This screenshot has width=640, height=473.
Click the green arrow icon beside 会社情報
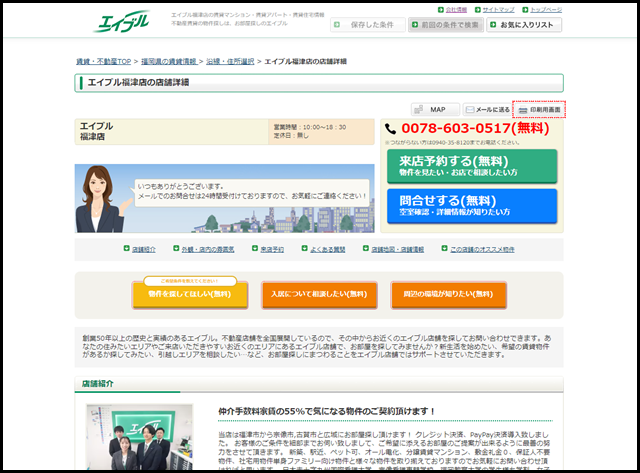440,9
